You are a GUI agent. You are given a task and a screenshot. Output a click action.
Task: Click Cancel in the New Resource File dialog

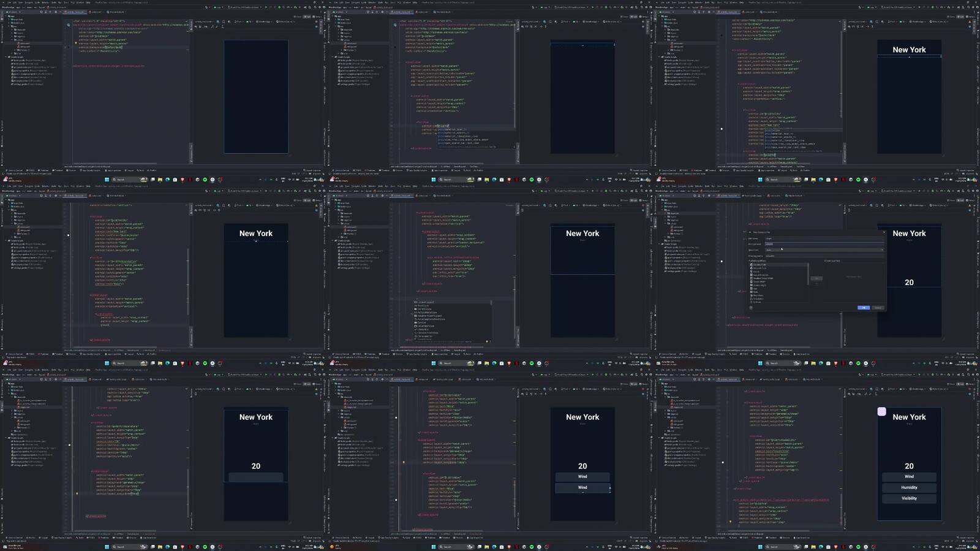coord(878,308)
